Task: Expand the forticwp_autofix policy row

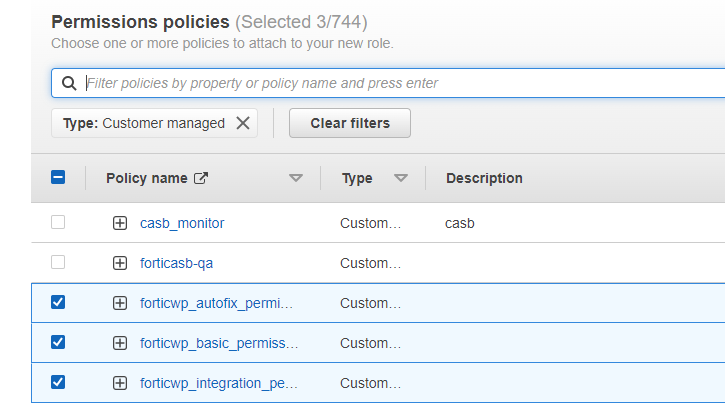Action: coord(120,303)
